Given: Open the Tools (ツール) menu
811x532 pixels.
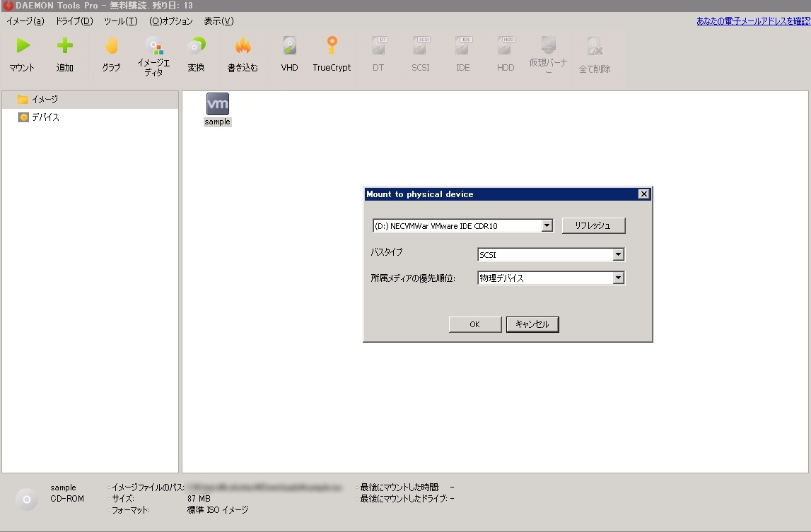Looking at the screenshot, I should pyautogui.click(x=120, y=21).
